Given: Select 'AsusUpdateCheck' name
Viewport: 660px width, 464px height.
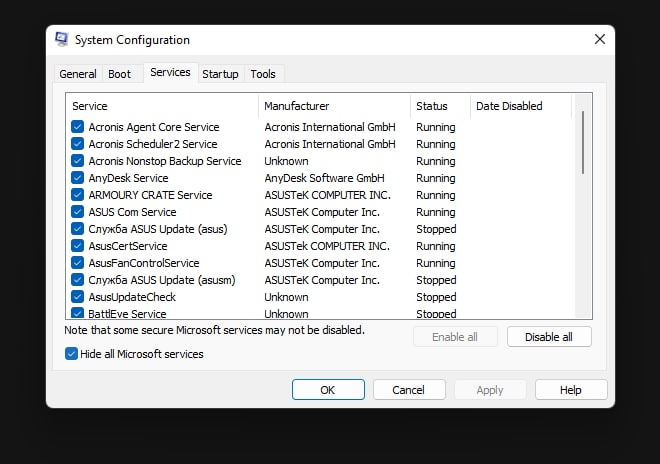Looking at the screenshot, I should click(x=132, y=296).
